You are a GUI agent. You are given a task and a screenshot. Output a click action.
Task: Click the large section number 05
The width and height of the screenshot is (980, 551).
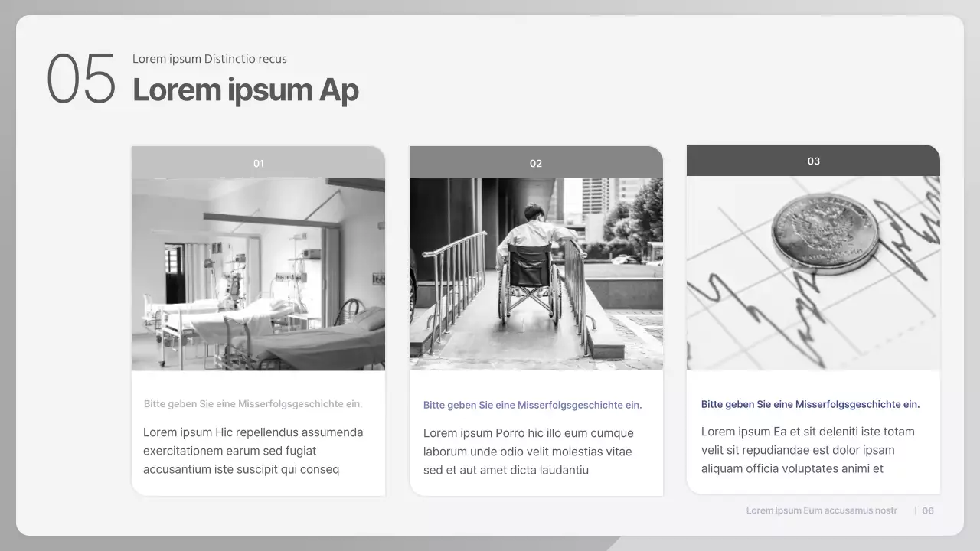coord(81,79)
